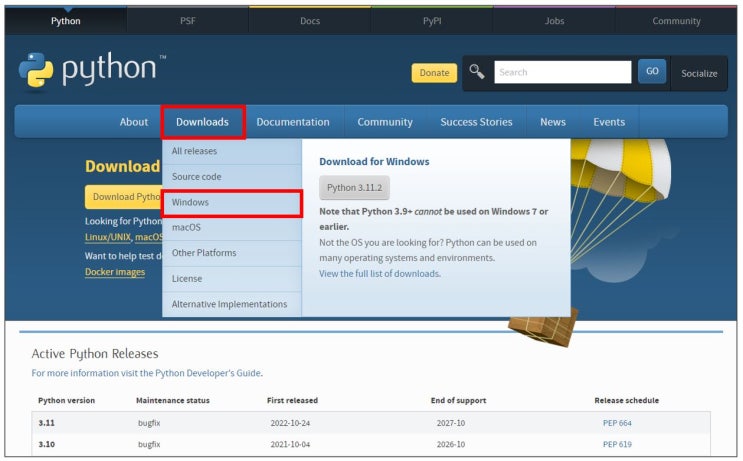Click the Maintenance status column header
Viewport: 743px width, 461px height.
click(x=172, y=400)
